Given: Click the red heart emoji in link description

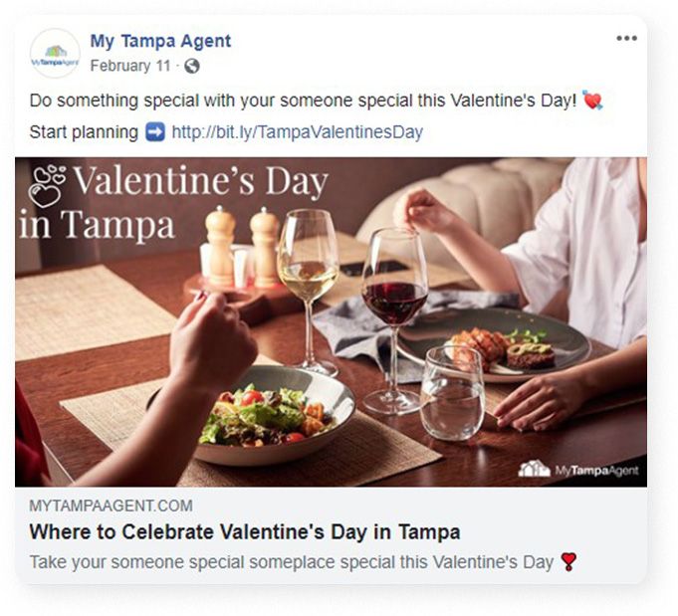Looking at the screenshot, I should (568, 562).
